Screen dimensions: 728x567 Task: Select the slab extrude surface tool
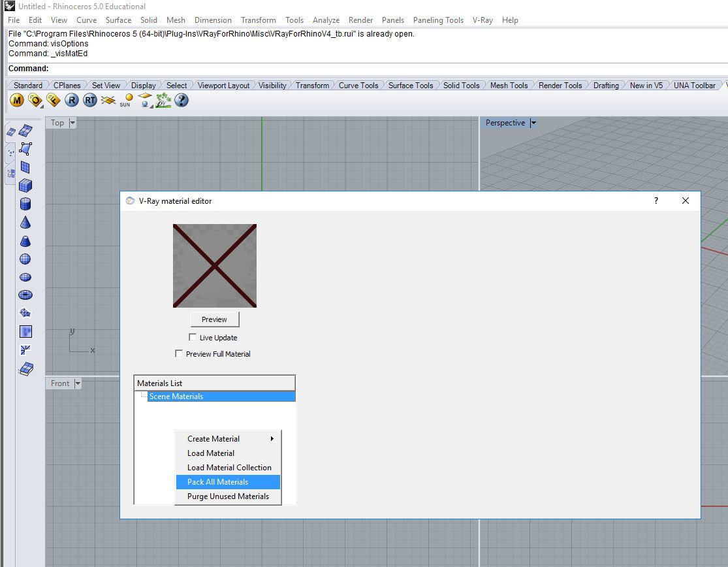(x=26, y=369)
